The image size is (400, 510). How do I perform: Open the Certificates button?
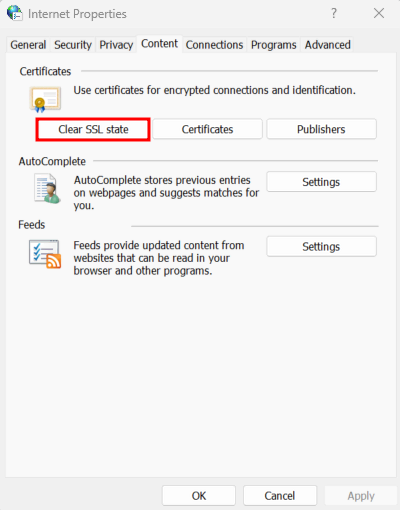click(x=207, y=129)
